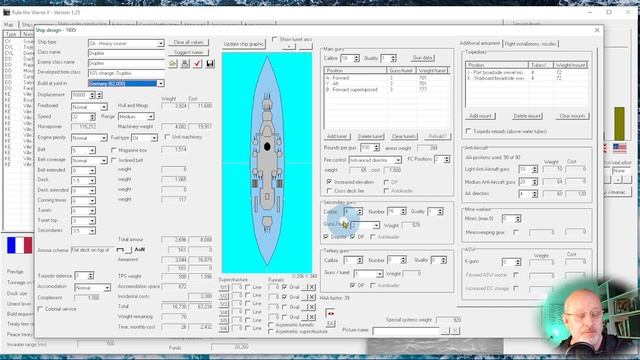Close the Ship design dialog
Screen dimensions: 640x360
pyautogui.click(x=597, y=30)
